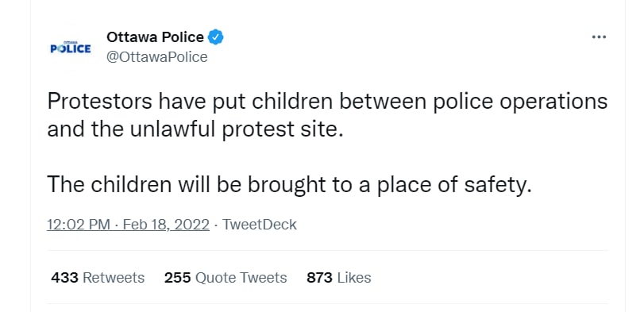Screen dimensions: 644x312
Task: View the 433 Retweets list
Action: [98, 278]
